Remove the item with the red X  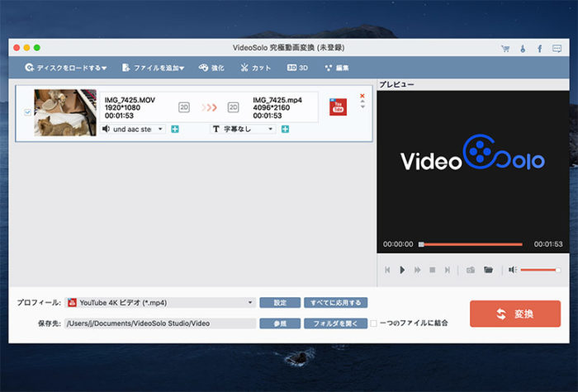[x=362, y=96]
